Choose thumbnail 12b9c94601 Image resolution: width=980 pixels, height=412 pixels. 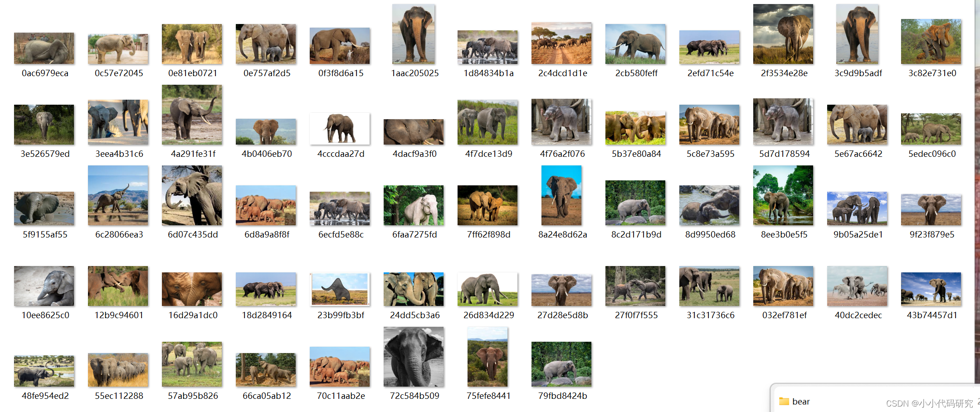[118, 286]
